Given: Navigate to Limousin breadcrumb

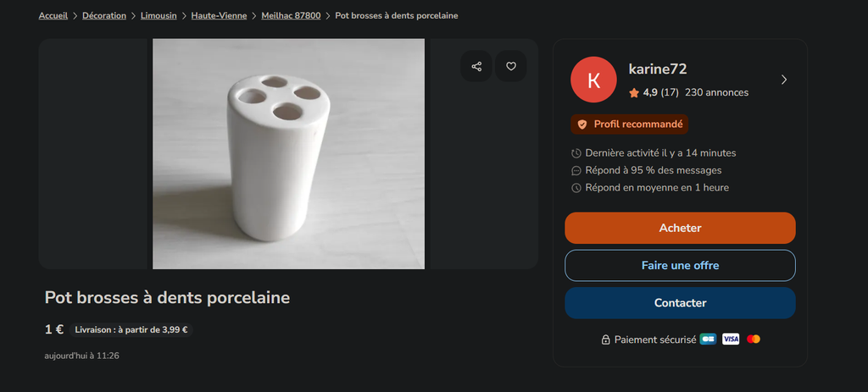Looking at the screenshot, I should click(x=159, y=16).
